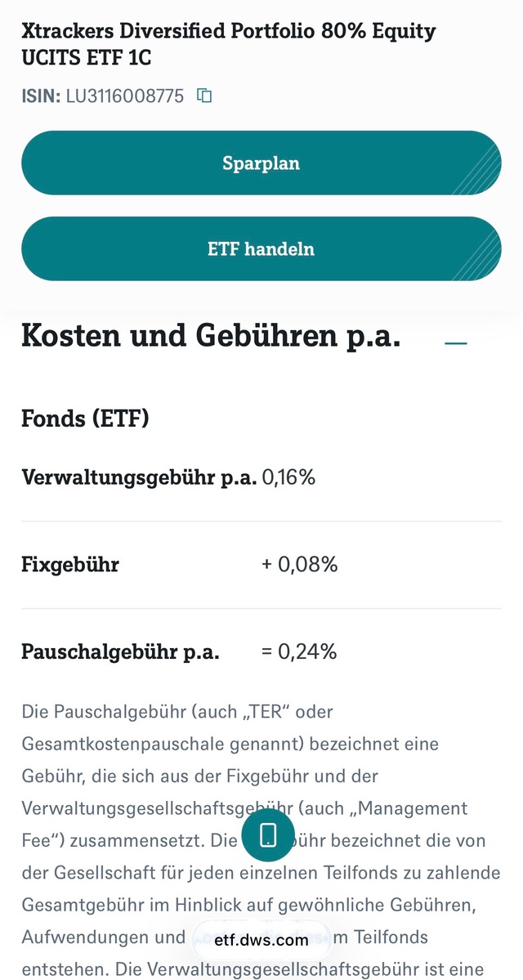Tap the Verwaltungsgebühr p.a. label
This screenshot has width=523, height=980.
point(139,477)
